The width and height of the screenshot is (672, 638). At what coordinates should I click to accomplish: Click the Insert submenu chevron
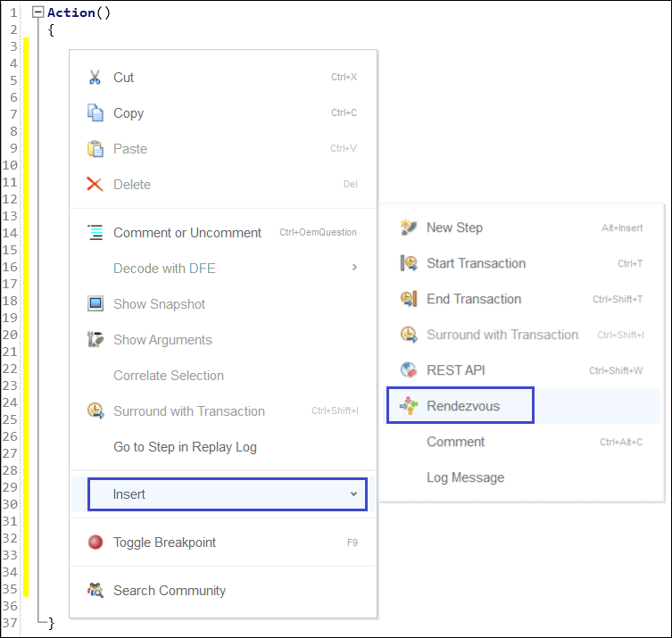pyautogui.click(x=353, y=494)
